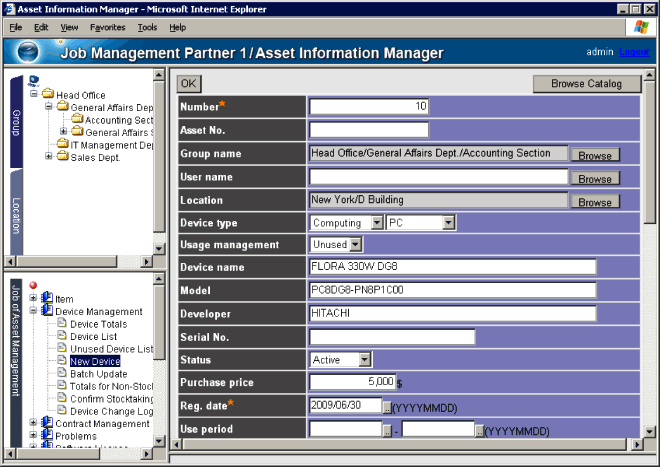Open the Favorites menu

point(107,27)
